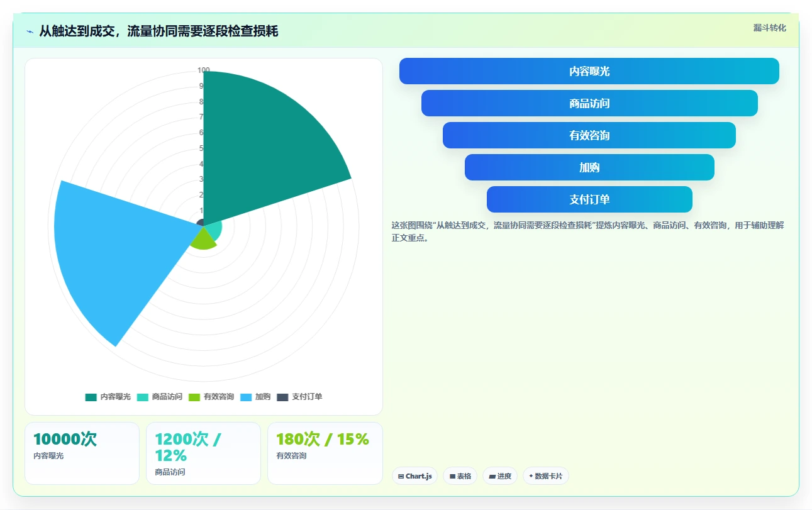Click the 有效咨询 funnel bar

pyautogui.click(x=589, y=135)
